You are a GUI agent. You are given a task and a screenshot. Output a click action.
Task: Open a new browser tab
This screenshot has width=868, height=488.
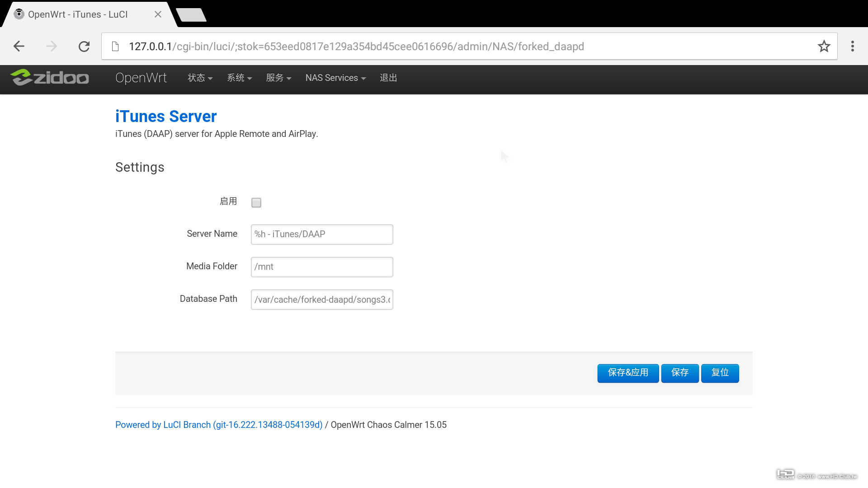(191, 15)
